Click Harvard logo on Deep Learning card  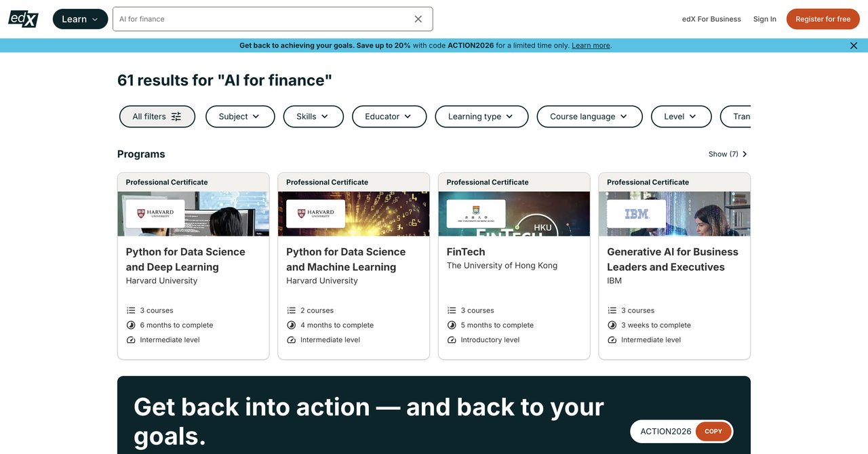pos(155,213)
